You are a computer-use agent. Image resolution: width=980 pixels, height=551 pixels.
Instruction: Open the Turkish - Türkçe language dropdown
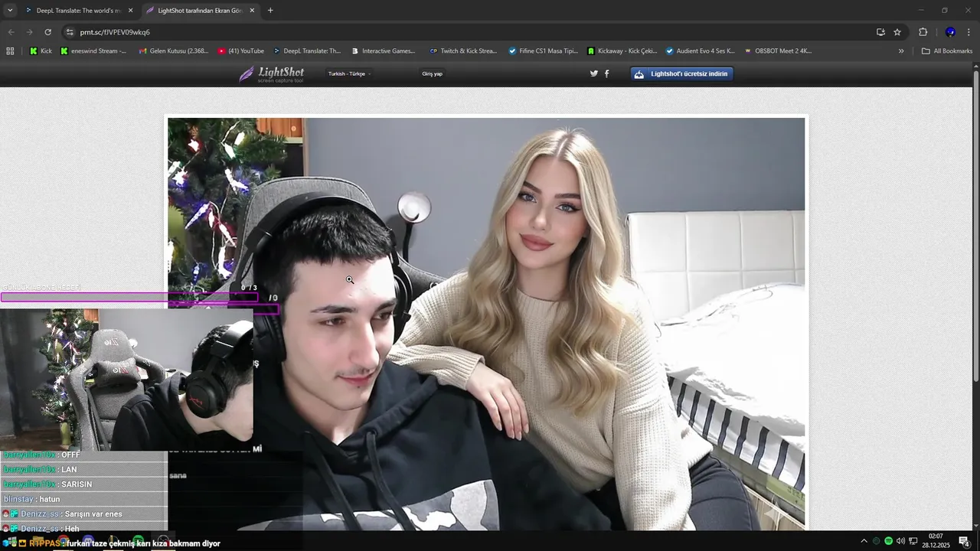click(x=349, y=74)
